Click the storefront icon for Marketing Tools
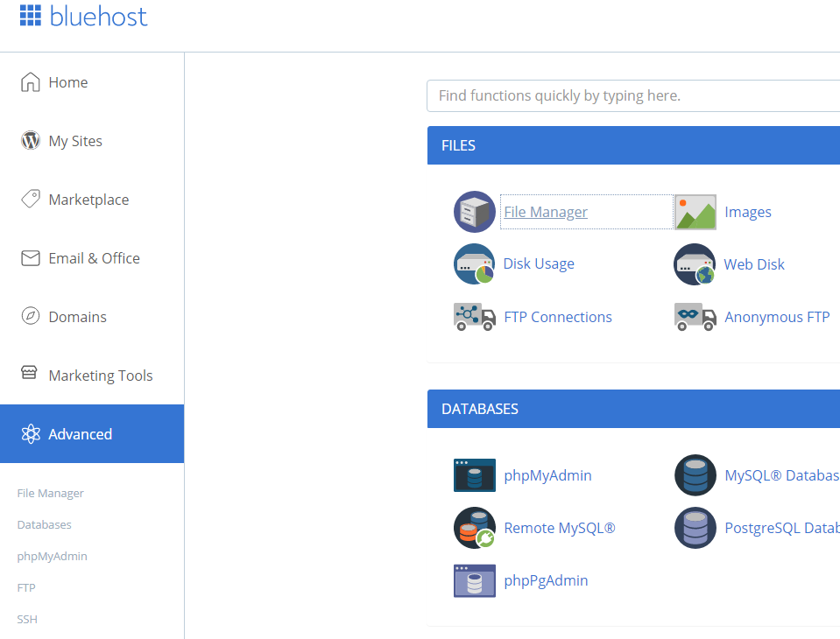This screenshot has height=639, width=840. [29, 372]
